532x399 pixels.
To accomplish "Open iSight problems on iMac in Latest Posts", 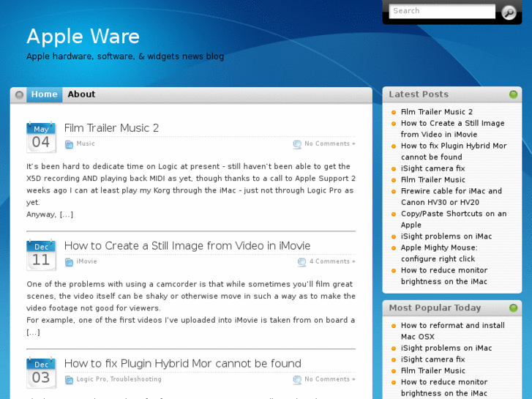I will (446, 236).
